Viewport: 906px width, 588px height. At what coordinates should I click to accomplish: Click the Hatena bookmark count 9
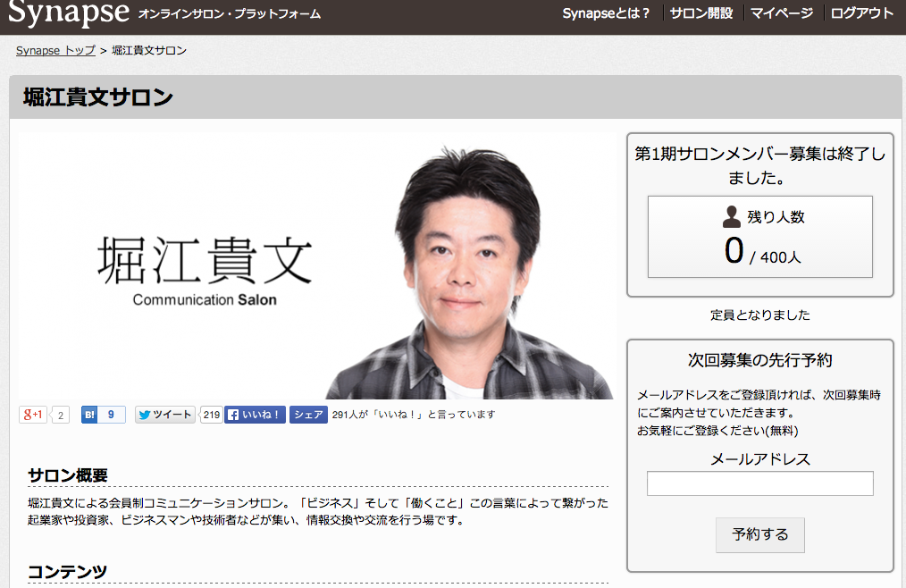(x=111, y=415)
